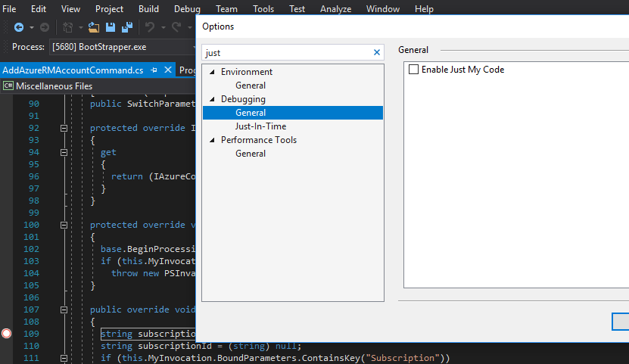
Task: Open the Edit menu
Action: pyautogui.click(x=39, y=9)
